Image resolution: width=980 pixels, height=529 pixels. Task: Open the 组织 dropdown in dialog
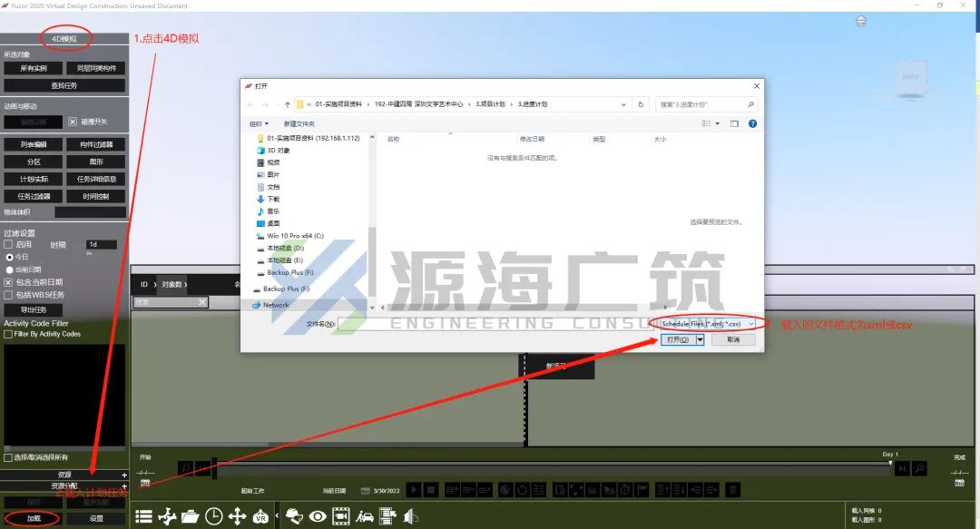(x=259, y=123)
